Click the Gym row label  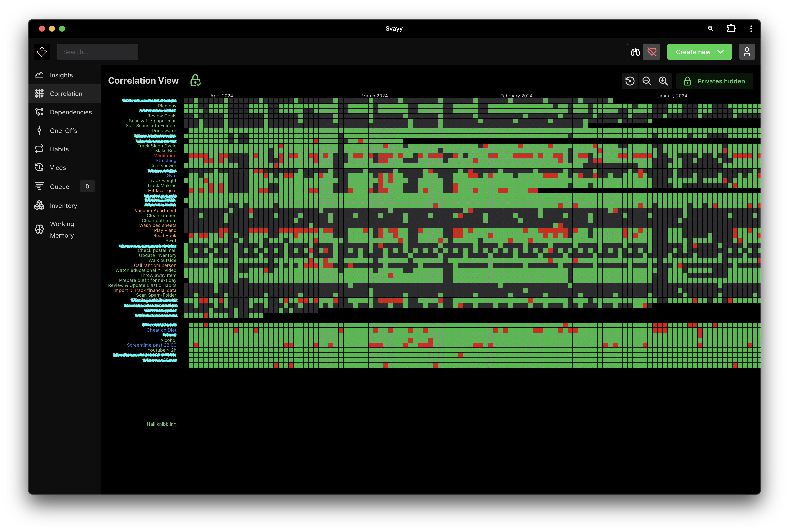171,176
